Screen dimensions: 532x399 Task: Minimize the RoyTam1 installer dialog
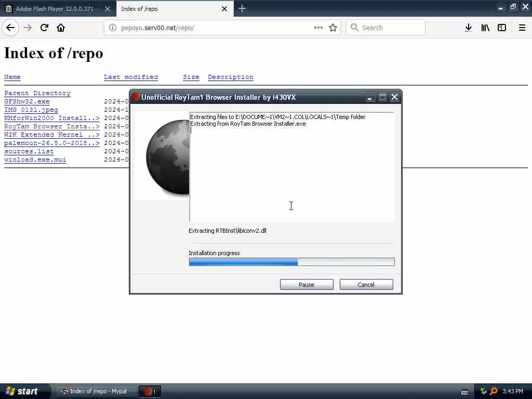pos(370,97)
